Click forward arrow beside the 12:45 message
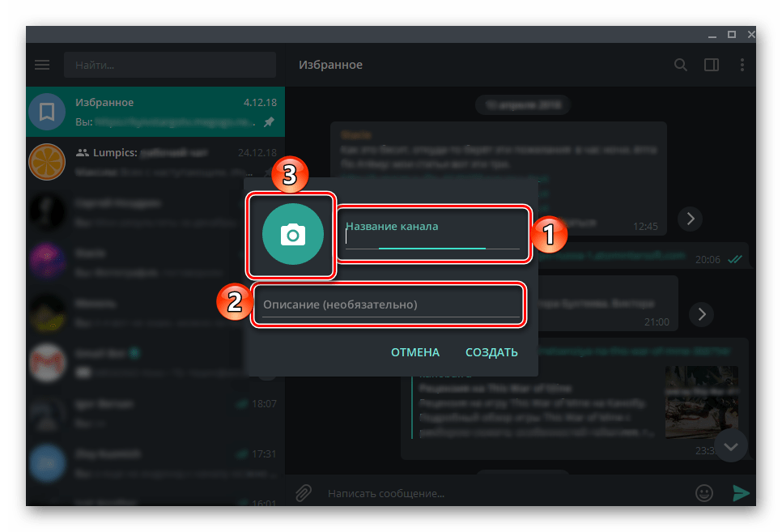 [x=691, y=219]
